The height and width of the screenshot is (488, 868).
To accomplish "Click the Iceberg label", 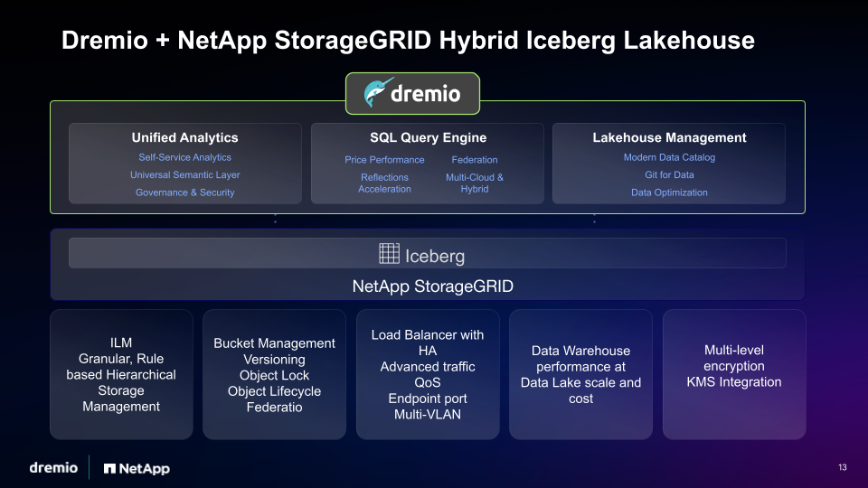I will [x=435, y=256].
